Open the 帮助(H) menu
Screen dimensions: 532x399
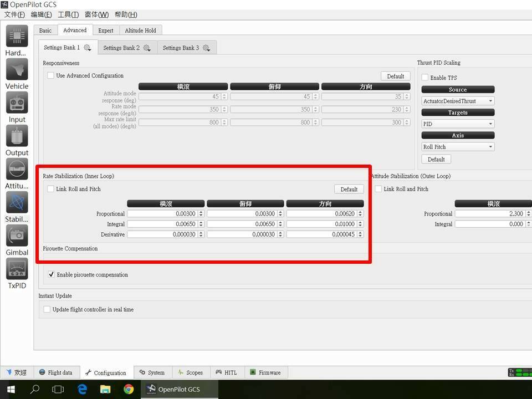point(126,14)
